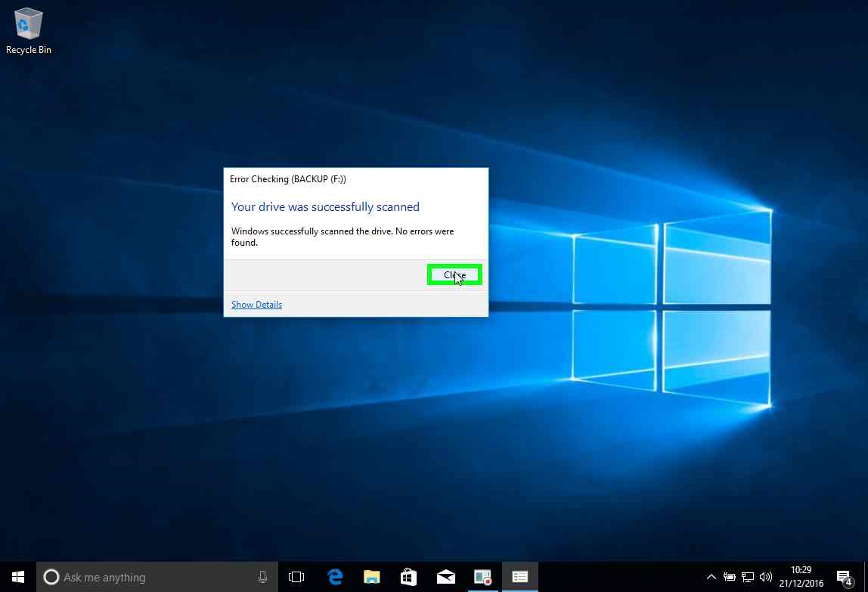Open the volume control speaker icon
Image resolution: width=868 pixels, height=592 pixels.
pyautogui.click(x=766, y=577)
